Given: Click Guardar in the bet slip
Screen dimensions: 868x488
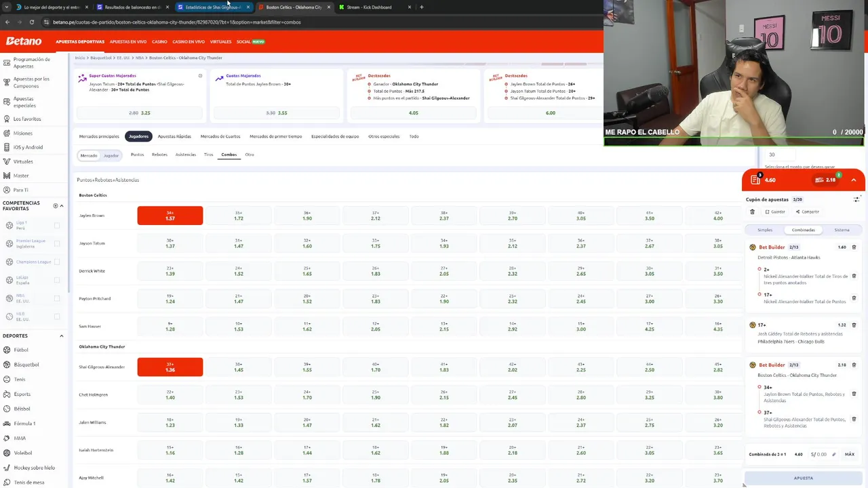Looking at the screenshot, I should pos(775,211).
